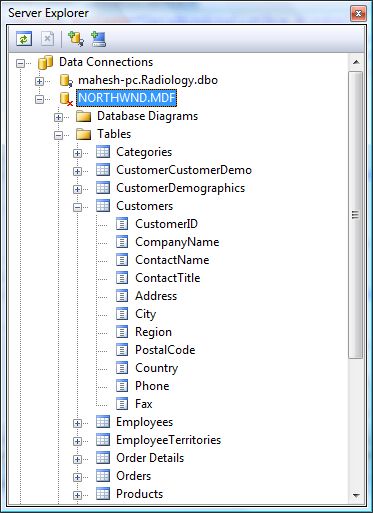
Task: Select the Orders table label
Action: [x=133, y=476]
